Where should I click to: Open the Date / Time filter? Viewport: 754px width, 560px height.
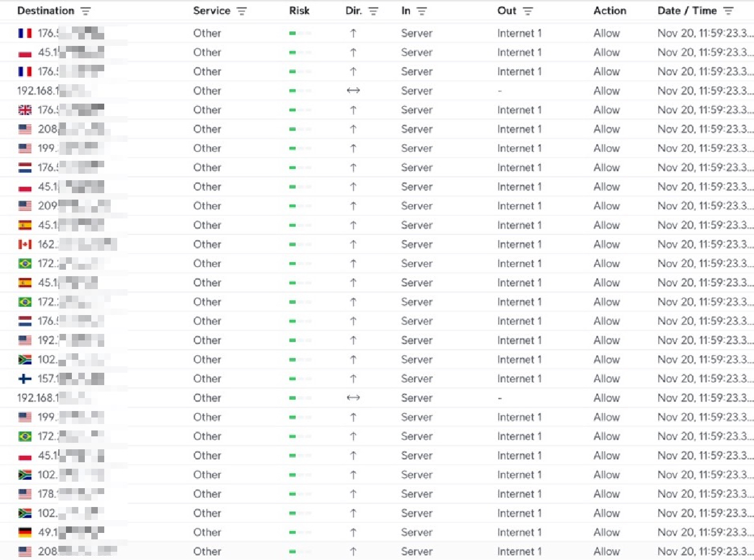(x=729, y=11)
